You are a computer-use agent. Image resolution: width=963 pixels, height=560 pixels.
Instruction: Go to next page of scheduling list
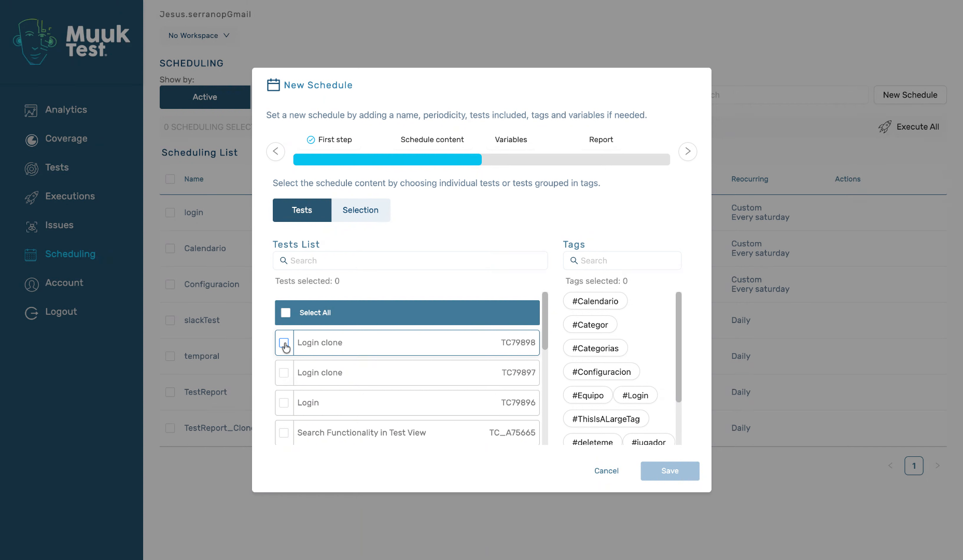(937, 466)
